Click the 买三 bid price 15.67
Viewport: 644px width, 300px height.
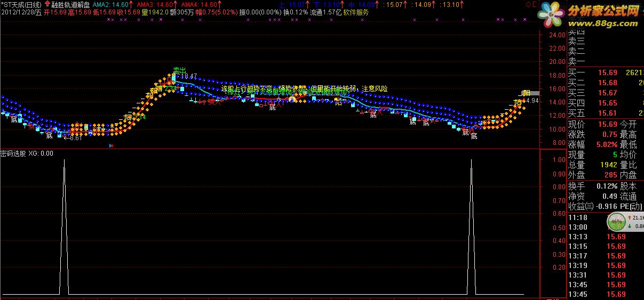tap(607, 93)
